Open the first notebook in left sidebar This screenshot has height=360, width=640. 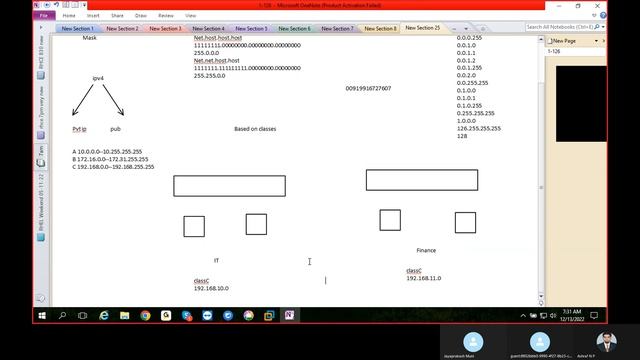[x=41, y=57]
